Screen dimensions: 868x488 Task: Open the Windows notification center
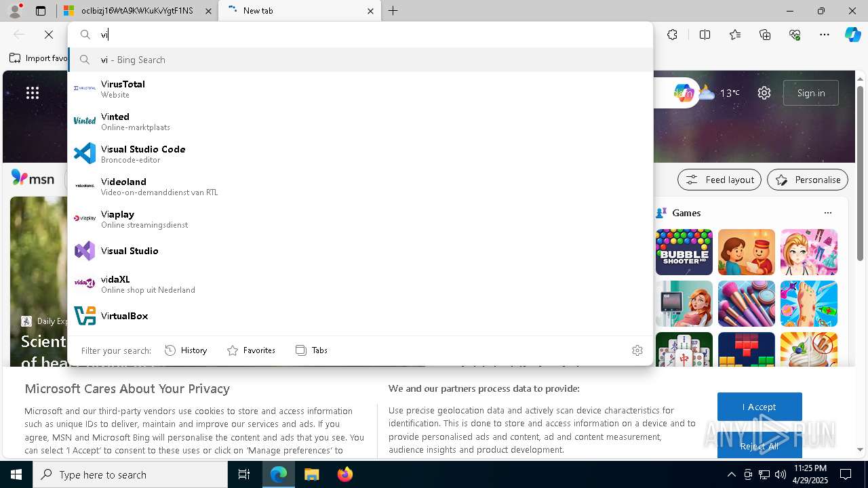point(846,474)
